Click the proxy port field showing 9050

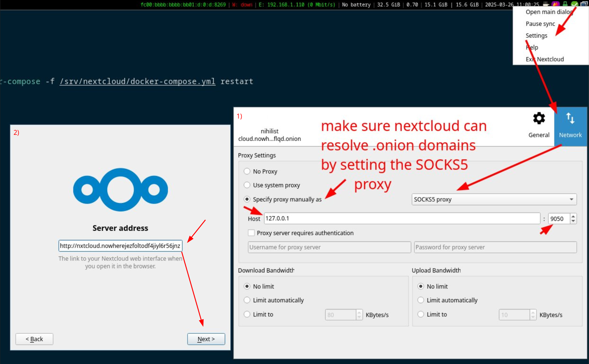[559, 219]
